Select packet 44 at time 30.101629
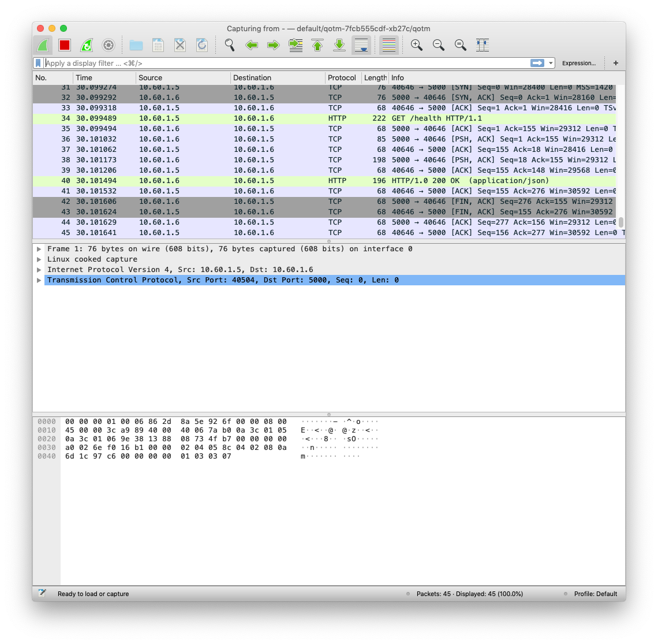 [324, 222]
